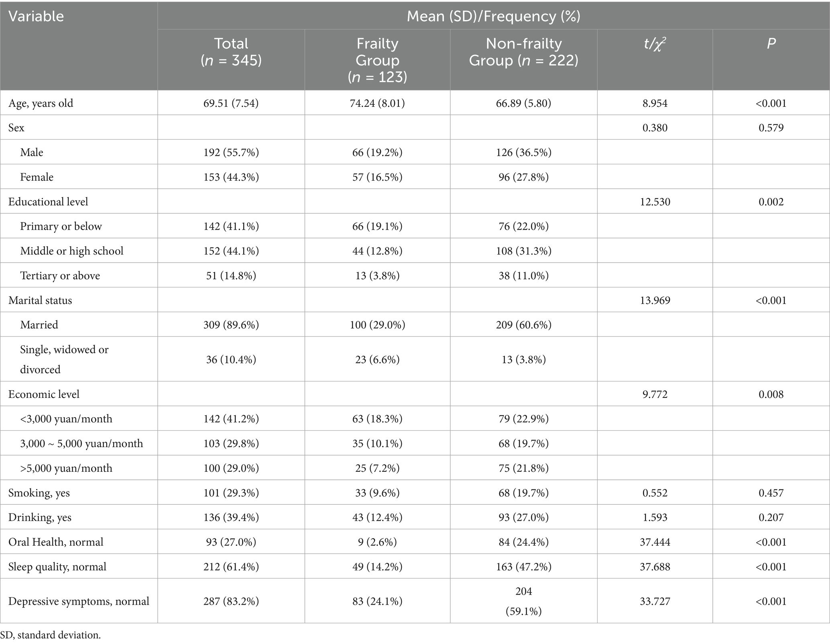Select the Marital status row label
Screen dimensions: 830x644
pyautogui.click(x=40, y=300)
